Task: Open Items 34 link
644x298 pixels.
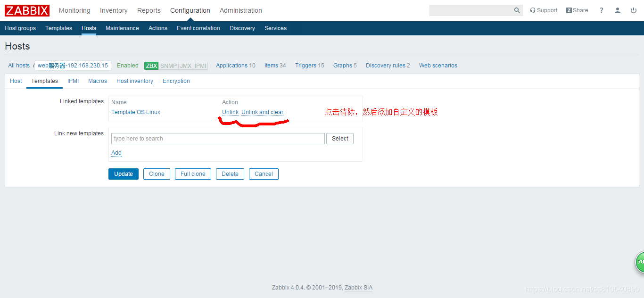Action: coord(275,66)
